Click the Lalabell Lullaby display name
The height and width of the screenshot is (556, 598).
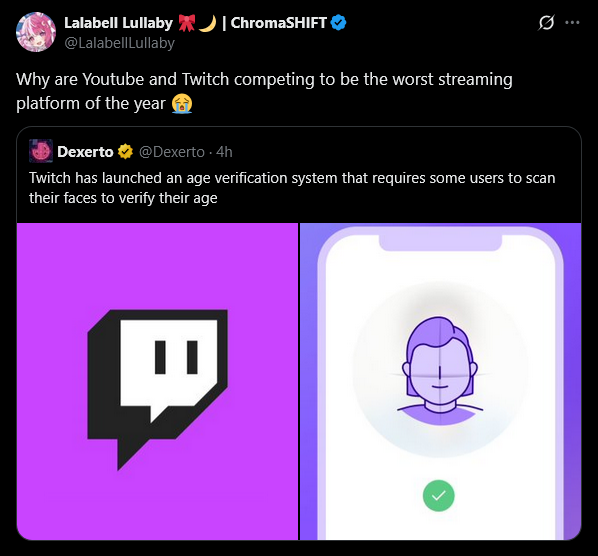(119, 23)
